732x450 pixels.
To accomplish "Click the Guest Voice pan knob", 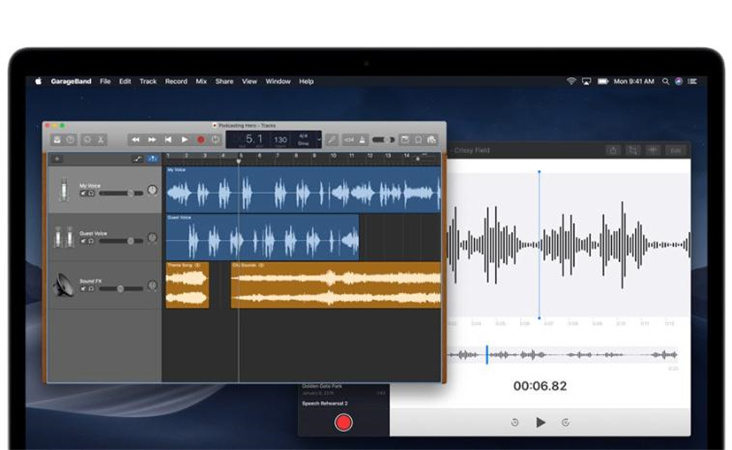I will [152, 238].
